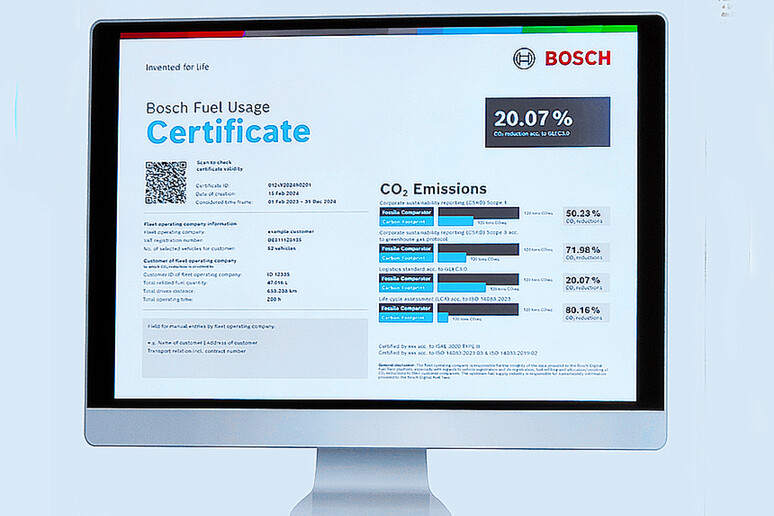Click the 'Invented for life' tagline
The height and width of the screenshot is (516, 774).
(x=178, y=68)
